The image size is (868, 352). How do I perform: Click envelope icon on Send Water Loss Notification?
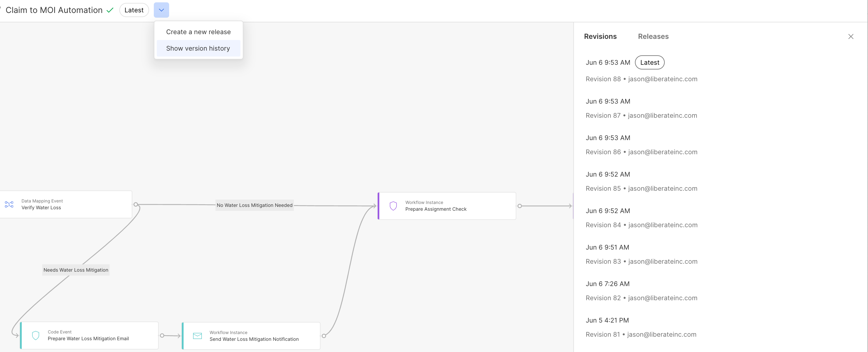click(x=197, y=336)
